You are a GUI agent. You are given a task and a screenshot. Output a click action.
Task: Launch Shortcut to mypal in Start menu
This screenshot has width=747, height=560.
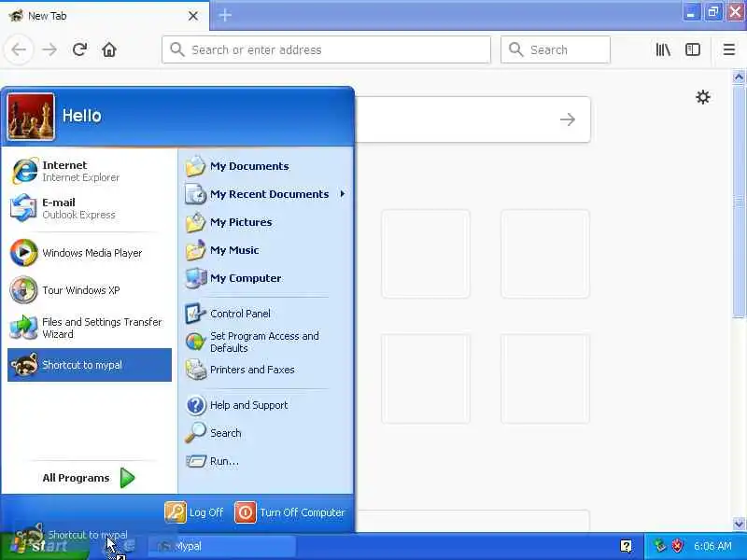[x=90, y=365]
